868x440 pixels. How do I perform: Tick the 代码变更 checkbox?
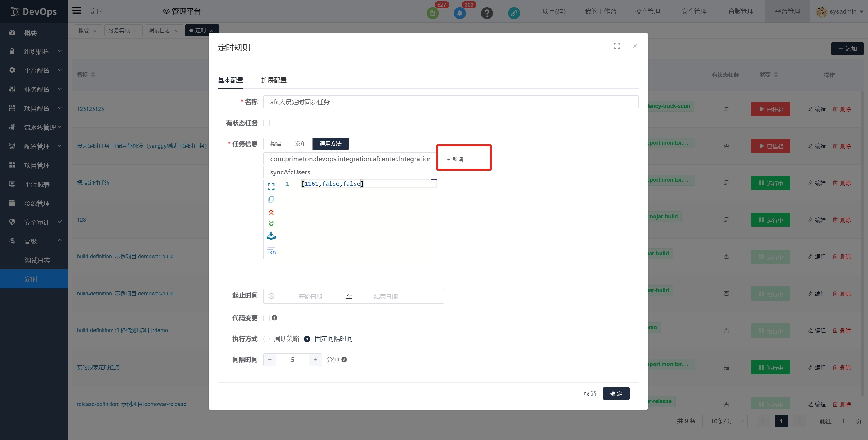266,318
